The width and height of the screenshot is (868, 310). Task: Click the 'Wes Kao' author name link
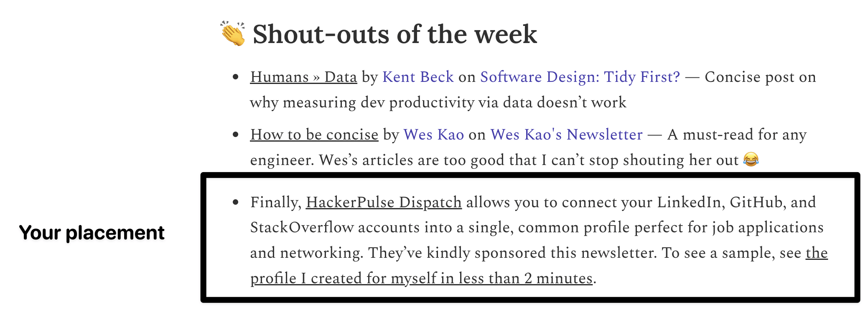pyautogui.click(x=434, y=135)
